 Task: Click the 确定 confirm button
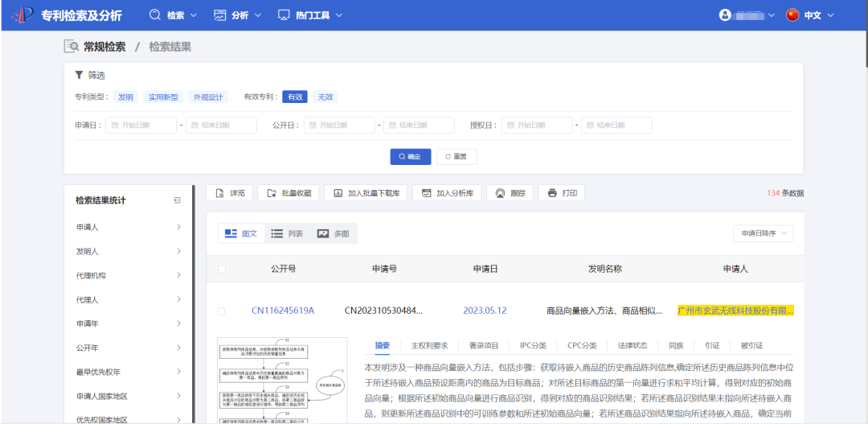[x=410, y=156]
